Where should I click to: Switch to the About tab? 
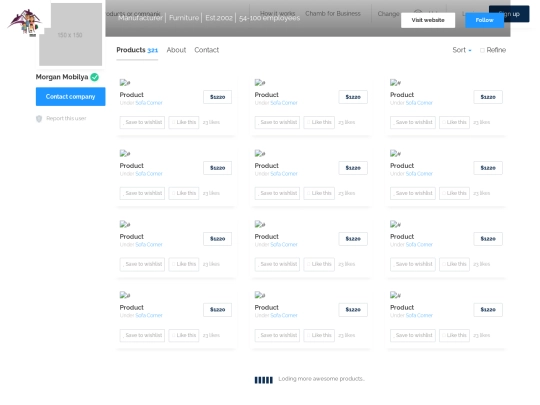[176, 50]
